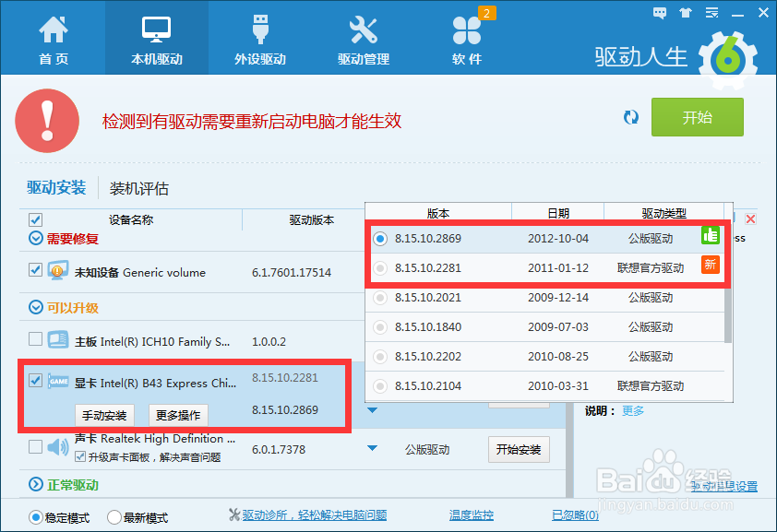Open 驱动诊所 troubleshooting link
This screenshot has height=532, width=777.
coord(314,515)
